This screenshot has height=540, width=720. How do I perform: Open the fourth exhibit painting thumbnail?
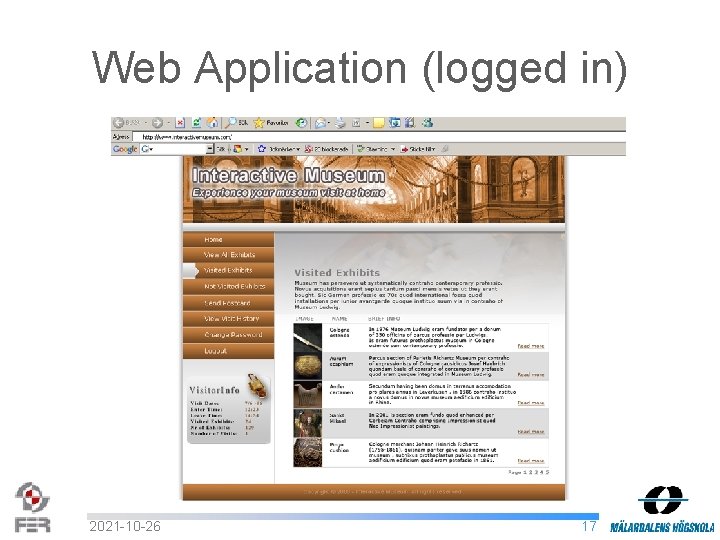click(x=308, y=423)
